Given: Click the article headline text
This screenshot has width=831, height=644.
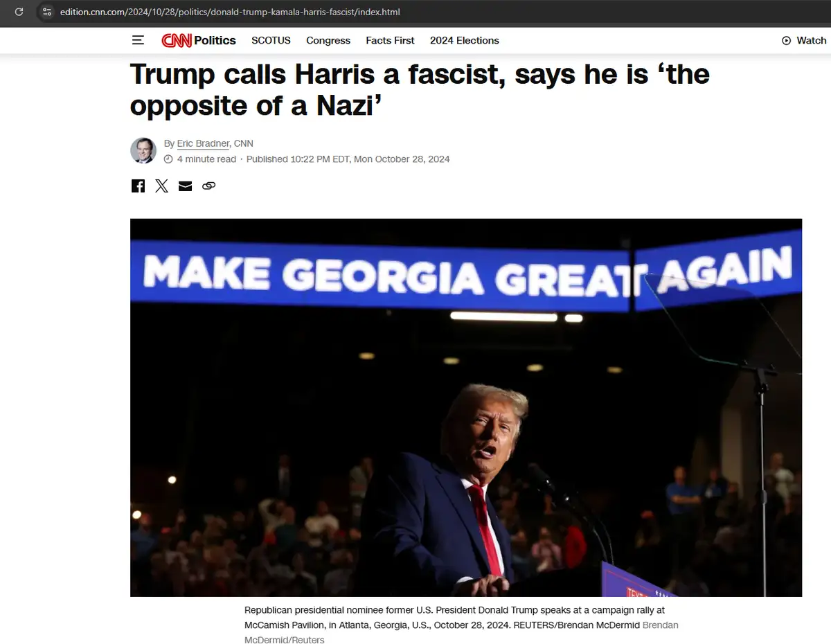Looking at the screenshot, I should 420,90.
